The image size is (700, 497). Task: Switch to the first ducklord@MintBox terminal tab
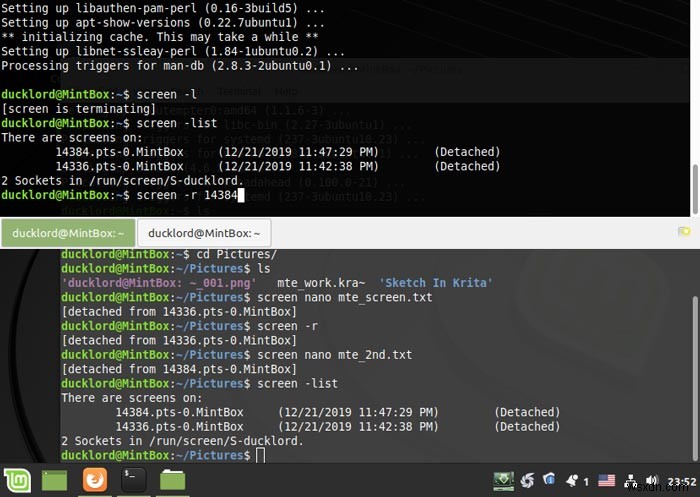point(68,233)
